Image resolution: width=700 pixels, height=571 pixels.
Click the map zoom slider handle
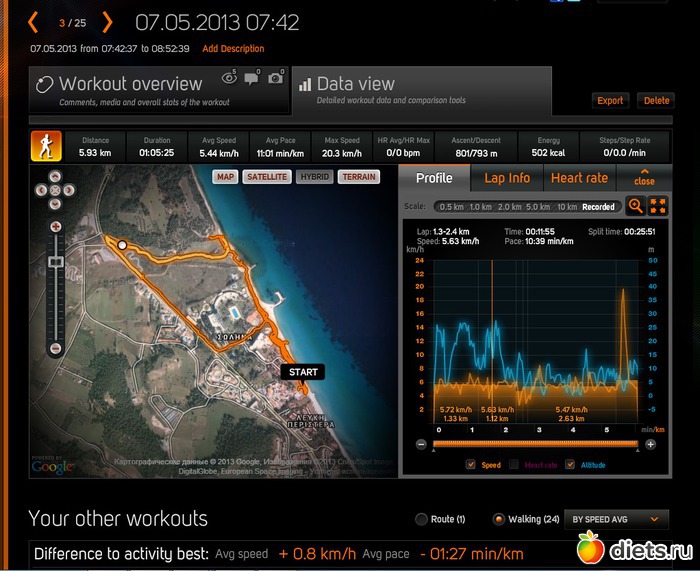pyautogui.click(x=56, y=261)
